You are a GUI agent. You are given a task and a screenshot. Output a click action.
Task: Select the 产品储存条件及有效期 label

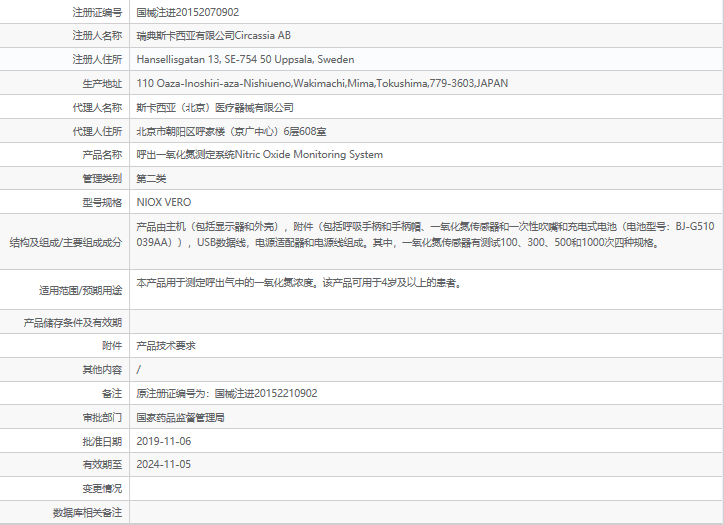coord(72,323)
